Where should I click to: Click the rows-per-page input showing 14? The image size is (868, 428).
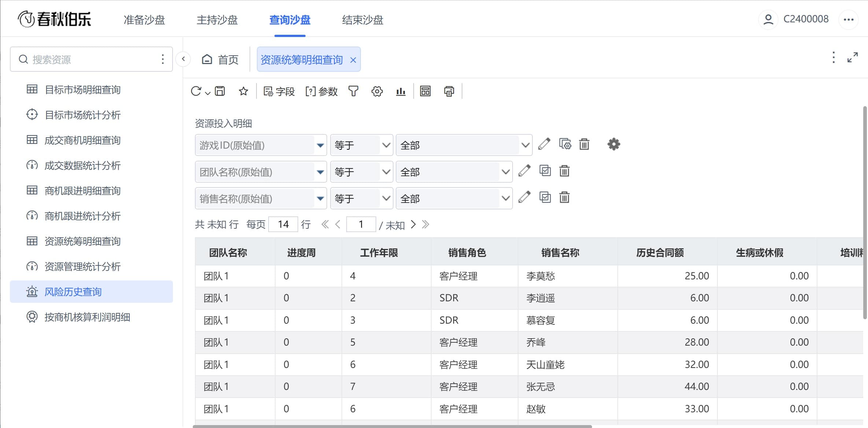click(x=283, y=224)
